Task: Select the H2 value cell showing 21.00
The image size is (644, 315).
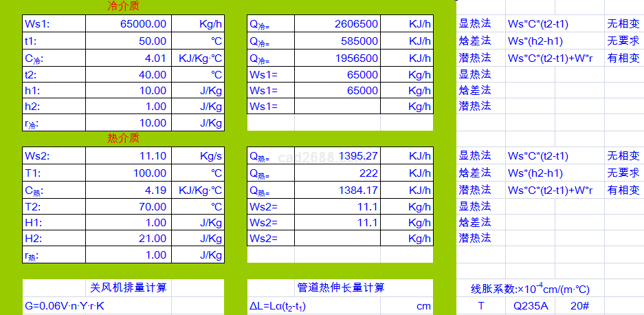Action: 129,239
